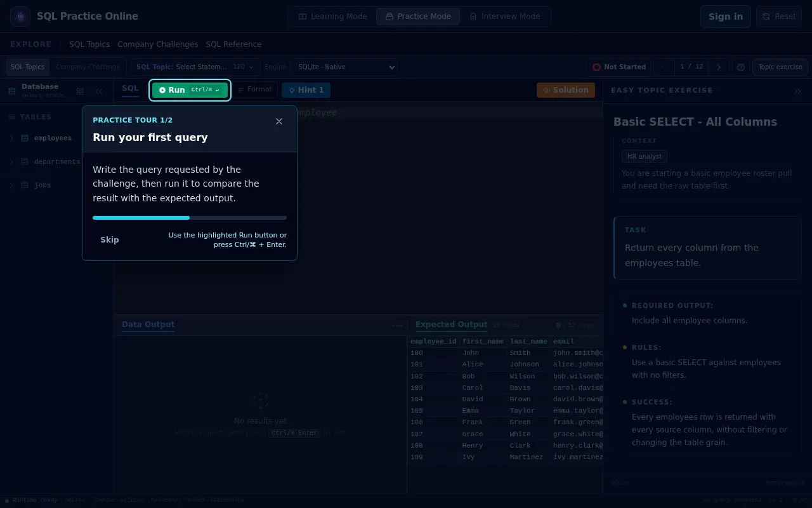Open SQL Topics in Explore bar

(89, 44)
